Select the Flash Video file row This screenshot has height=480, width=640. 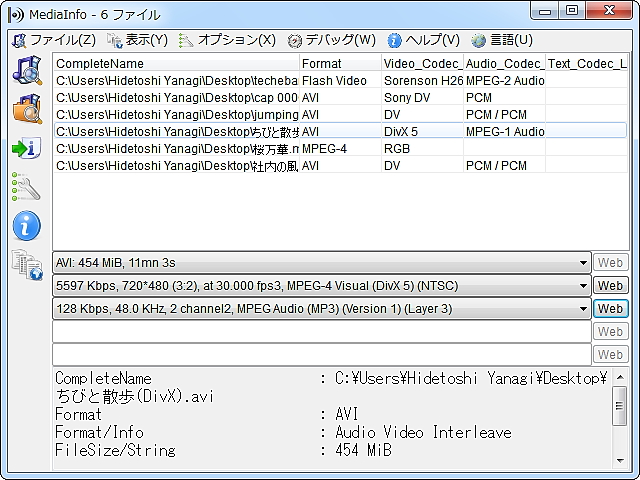pyautogui.click(x=340, y=81)
